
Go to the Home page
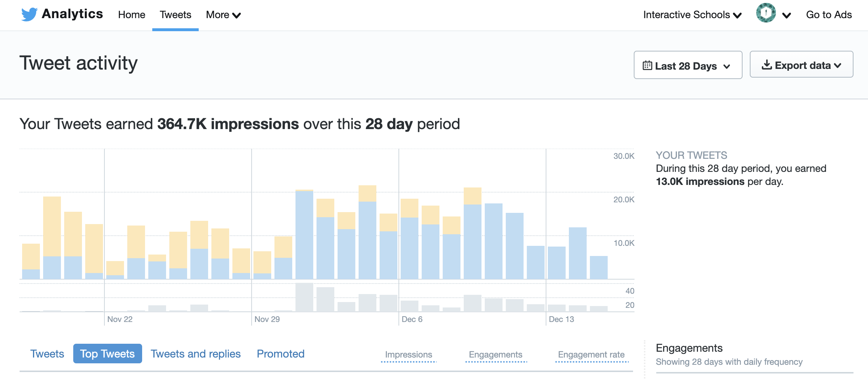(x=132, y=15)
